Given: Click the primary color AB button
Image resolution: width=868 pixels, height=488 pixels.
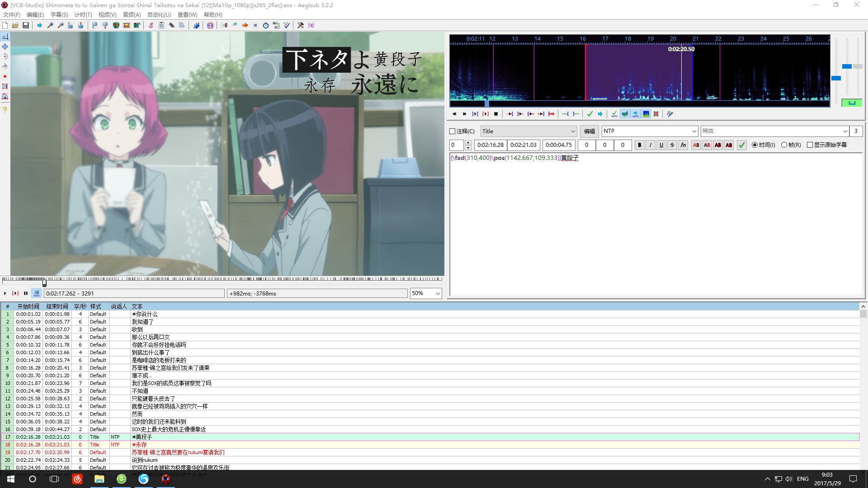Looking at the screenshot, I should (x=696, y=145).
